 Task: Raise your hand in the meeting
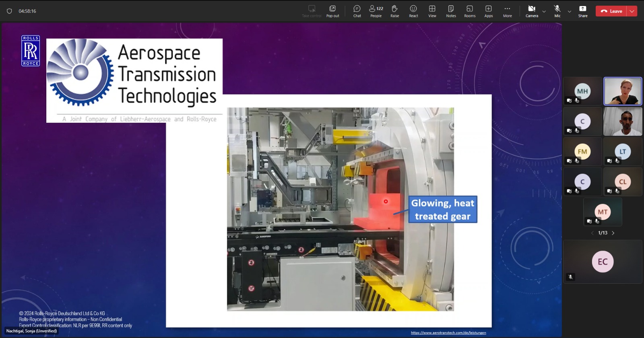[394, 11]
